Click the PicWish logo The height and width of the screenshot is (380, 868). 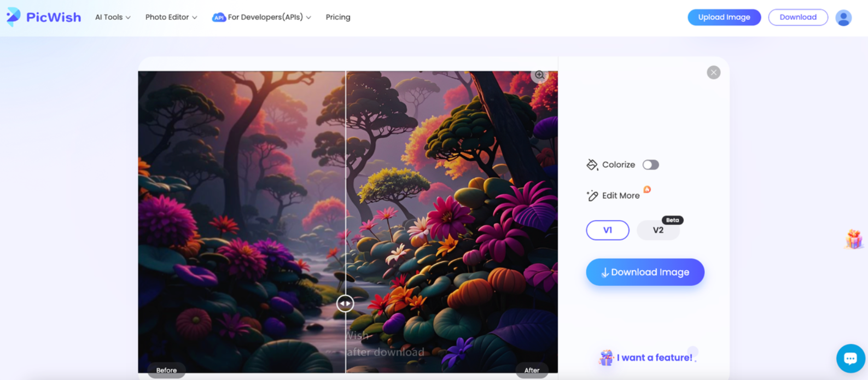pyautogui.click(x=44, y=17)
